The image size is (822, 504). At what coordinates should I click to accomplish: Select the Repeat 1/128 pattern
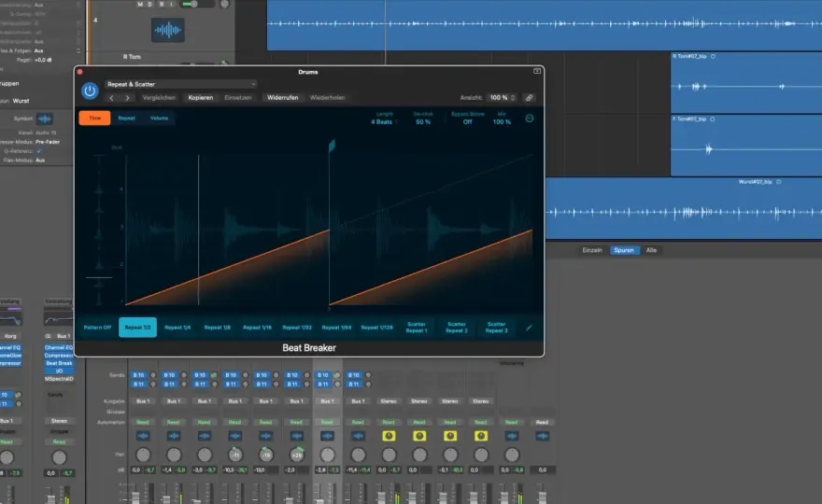click(x=376, y=328)
